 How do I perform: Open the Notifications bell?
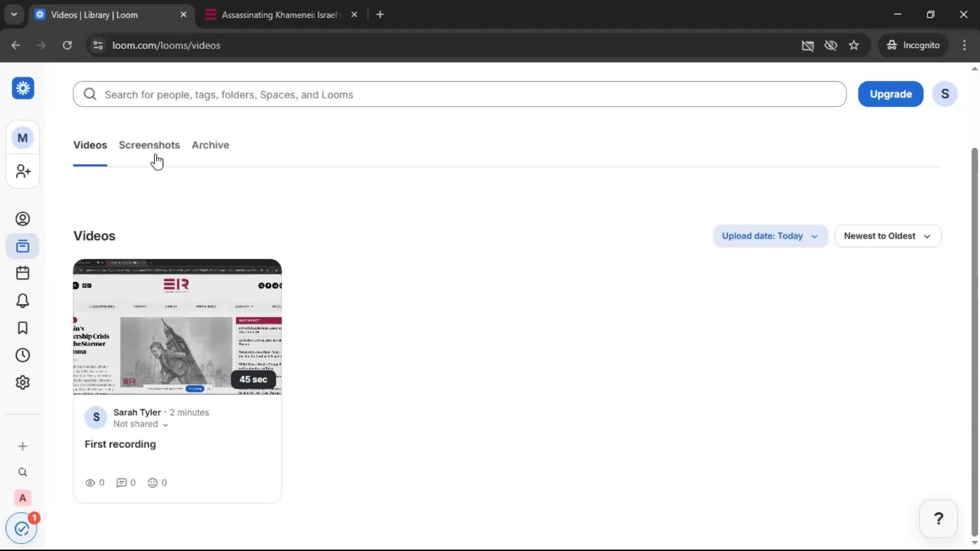[22, 300]
